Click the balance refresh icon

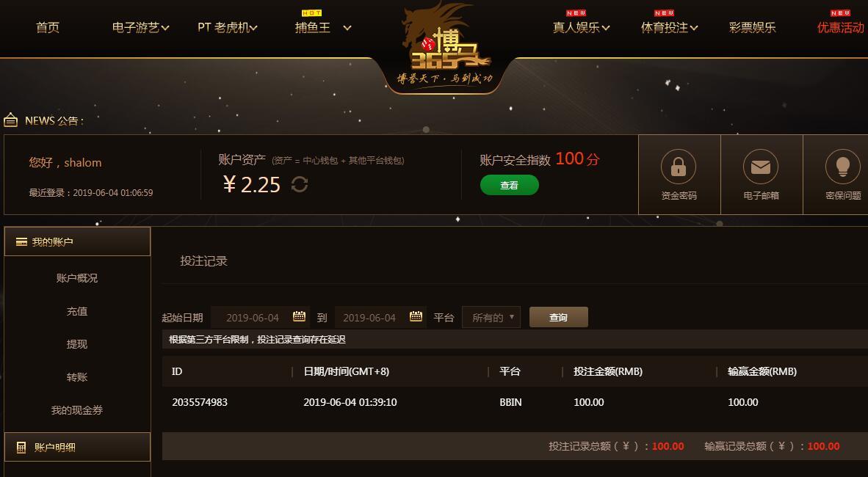click(x=300, y=184)
